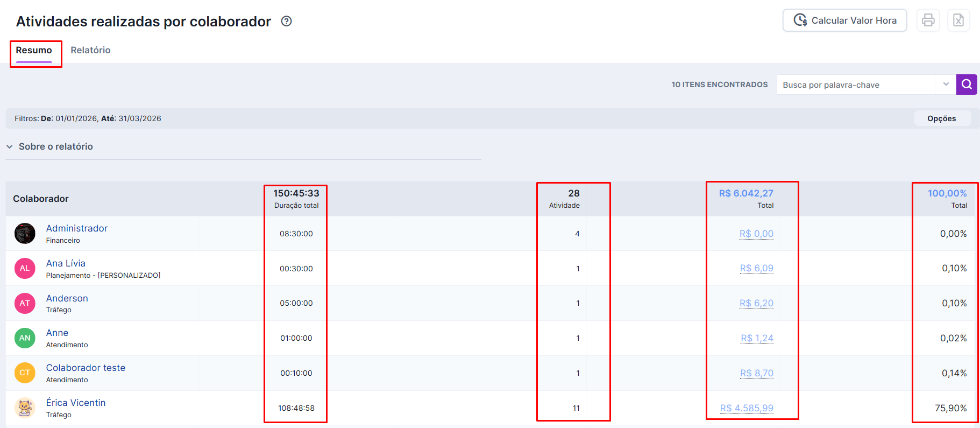Select the Resumo tab
This screenshot has width=980, height=428.
point(34,50)
